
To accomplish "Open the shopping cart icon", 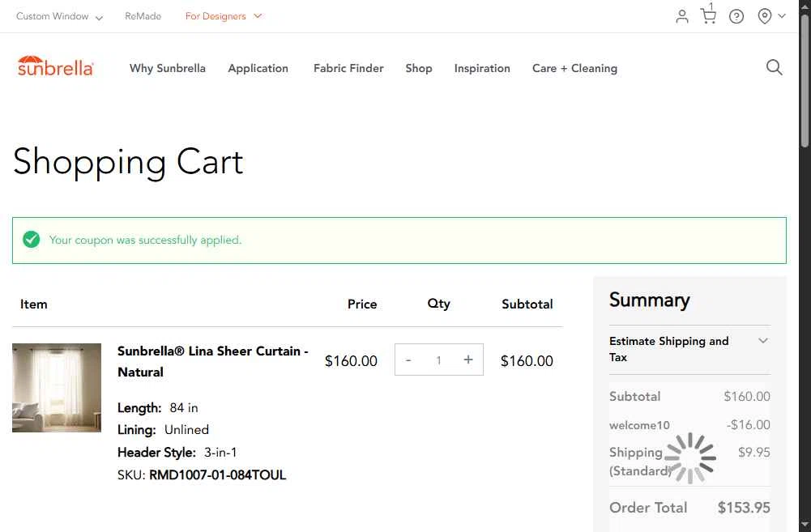I will coord(708,15).
